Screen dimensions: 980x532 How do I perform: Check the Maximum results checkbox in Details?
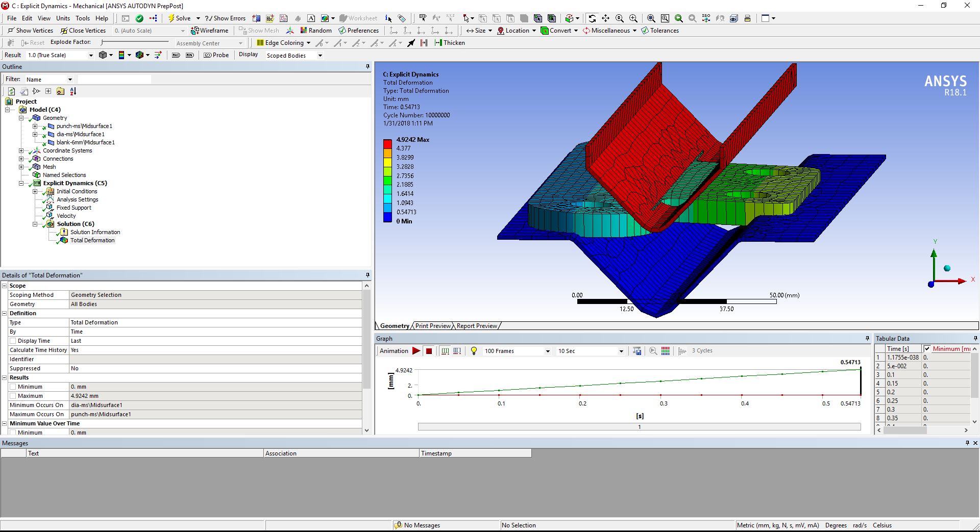tap(13, 396)
